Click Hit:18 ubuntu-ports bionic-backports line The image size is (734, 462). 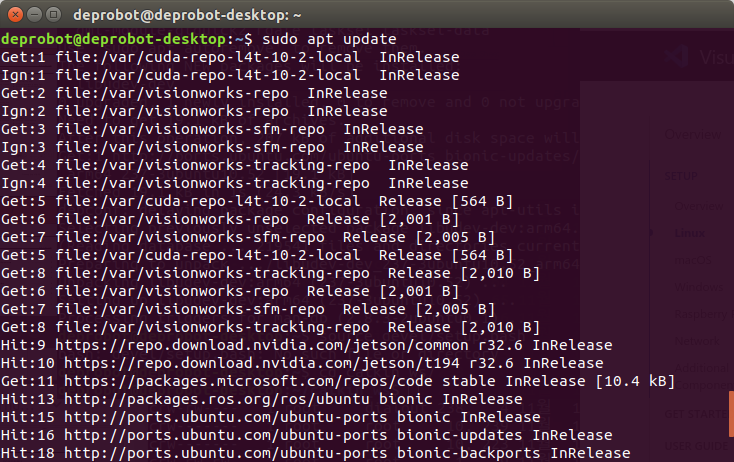click(316, 453)
